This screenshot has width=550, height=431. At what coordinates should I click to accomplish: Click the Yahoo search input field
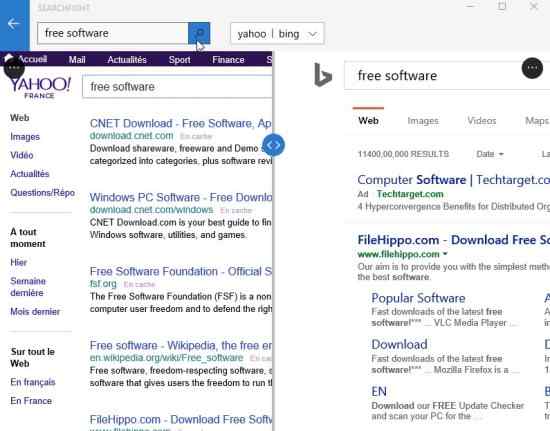click(177, 87)
